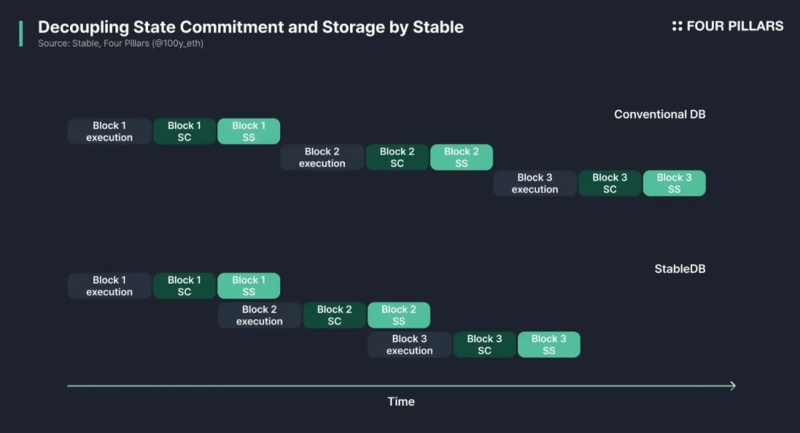
Task: Click the arrowhead at the Time axis end
Action: click(732, 385)
